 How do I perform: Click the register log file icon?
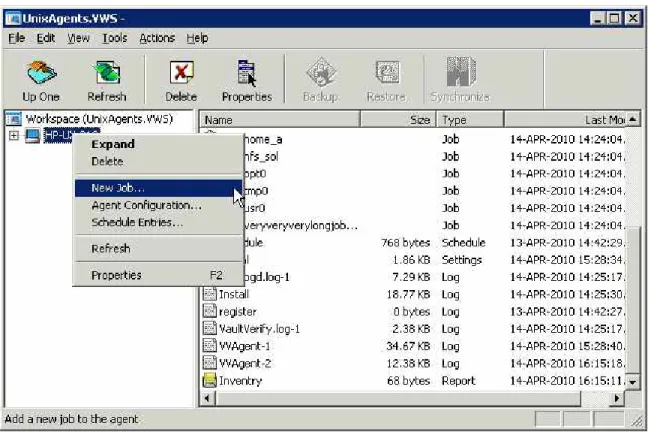pos(210,311)
